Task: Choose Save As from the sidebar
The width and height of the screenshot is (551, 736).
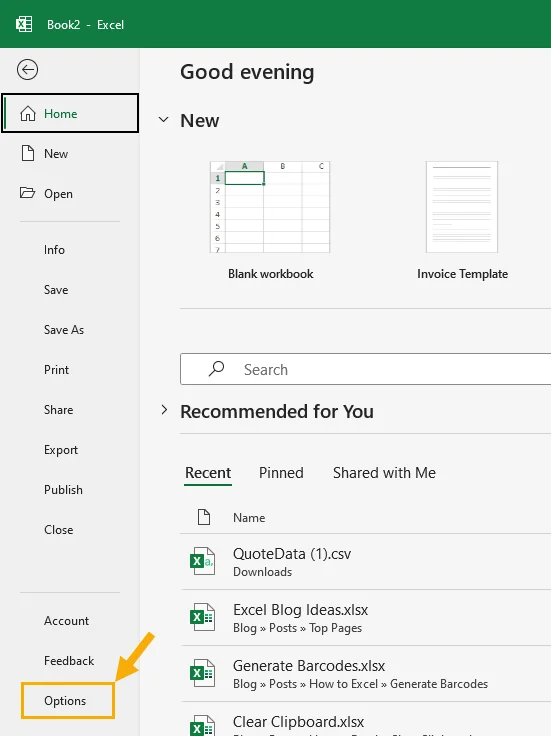Action: tap(64, 330)
